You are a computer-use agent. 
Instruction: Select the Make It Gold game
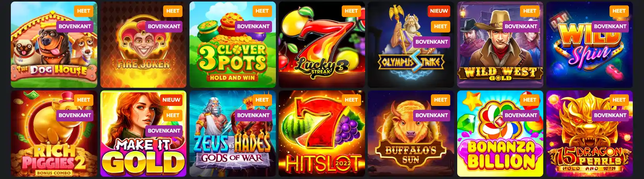tap(143, 134)
